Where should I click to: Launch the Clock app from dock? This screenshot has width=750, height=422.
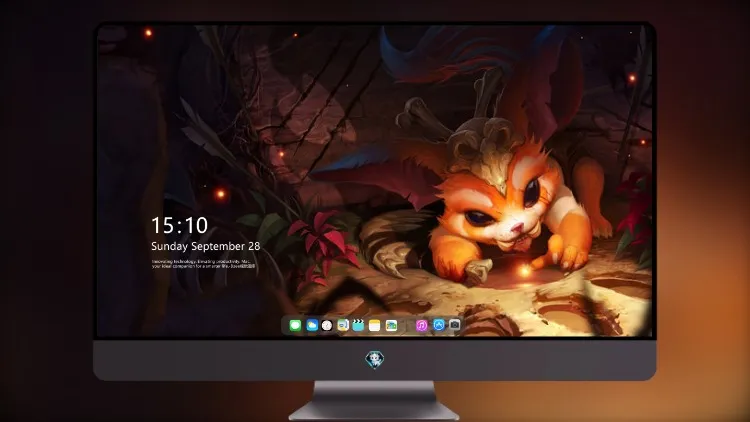[x=327, y=325]
